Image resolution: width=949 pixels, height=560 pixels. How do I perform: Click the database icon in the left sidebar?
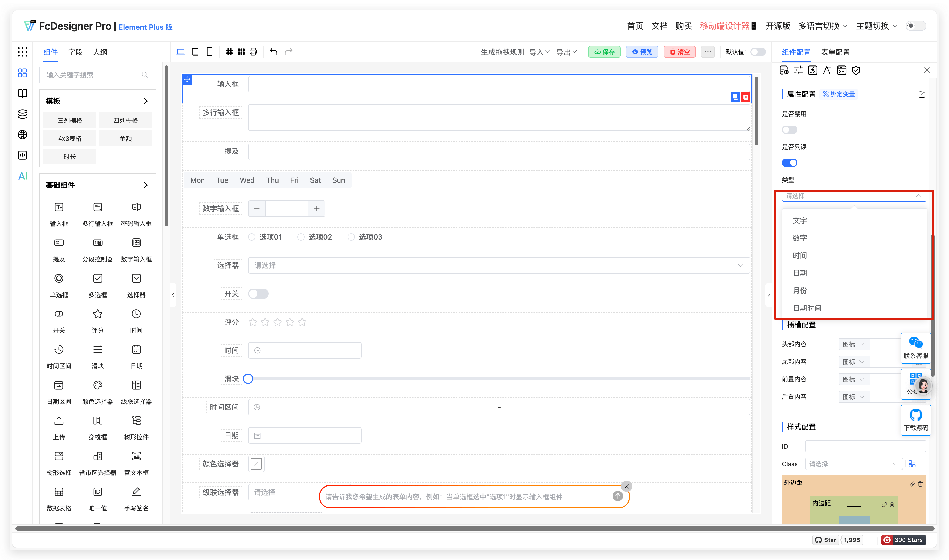(x=23, y=114)
